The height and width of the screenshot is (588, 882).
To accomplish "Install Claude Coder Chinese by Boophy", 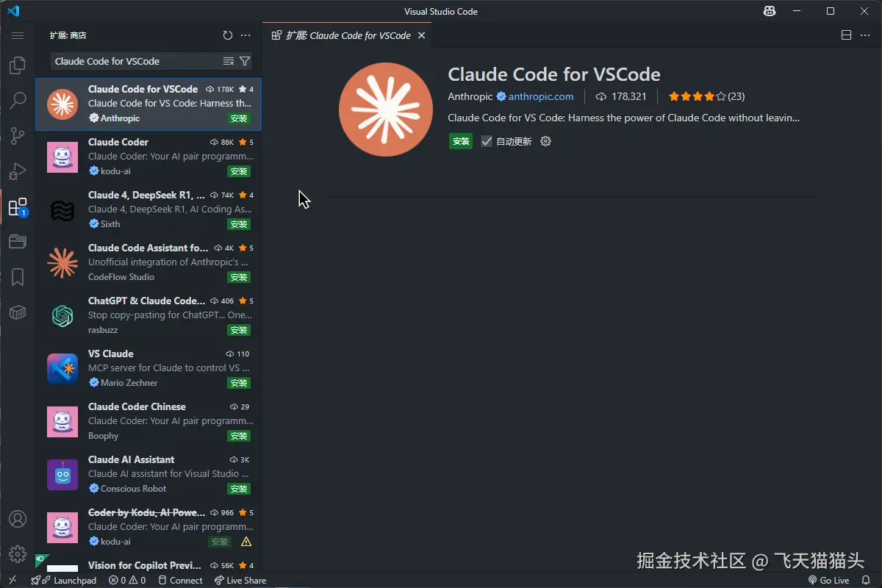I will pyautogui.click(x=239, y=436).
